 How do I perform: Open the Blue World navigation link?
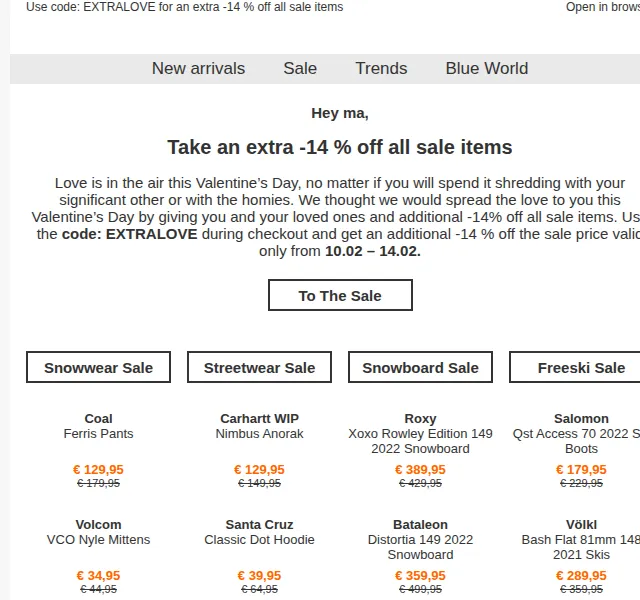[487, 68]
